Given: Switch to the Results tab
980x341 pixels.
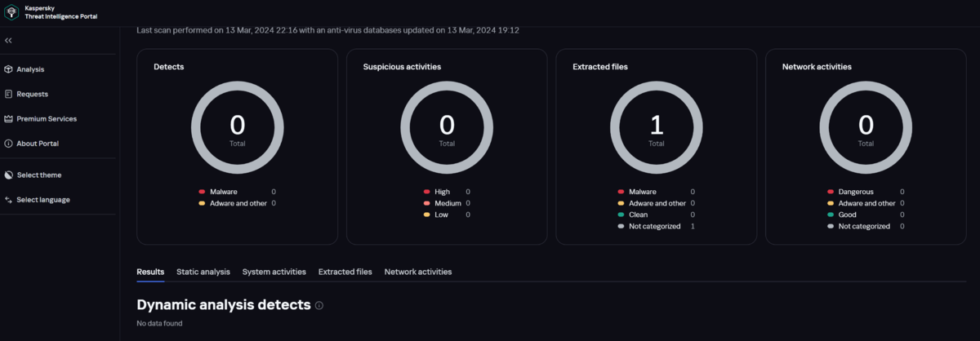Looking at the screenshot, I should [x=150, y=272].
